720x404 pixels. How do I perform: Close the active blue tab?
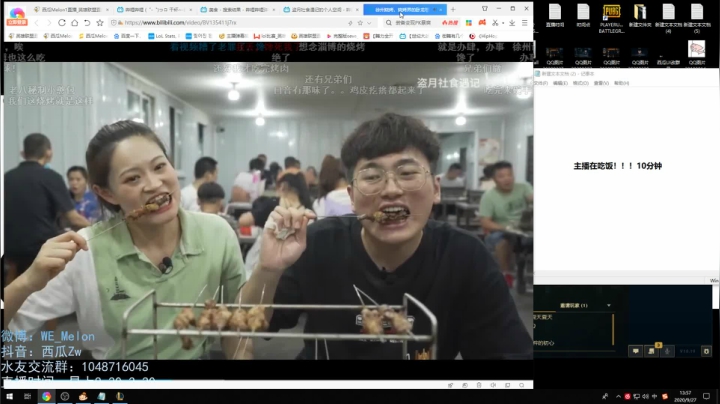tap(440, 10)
